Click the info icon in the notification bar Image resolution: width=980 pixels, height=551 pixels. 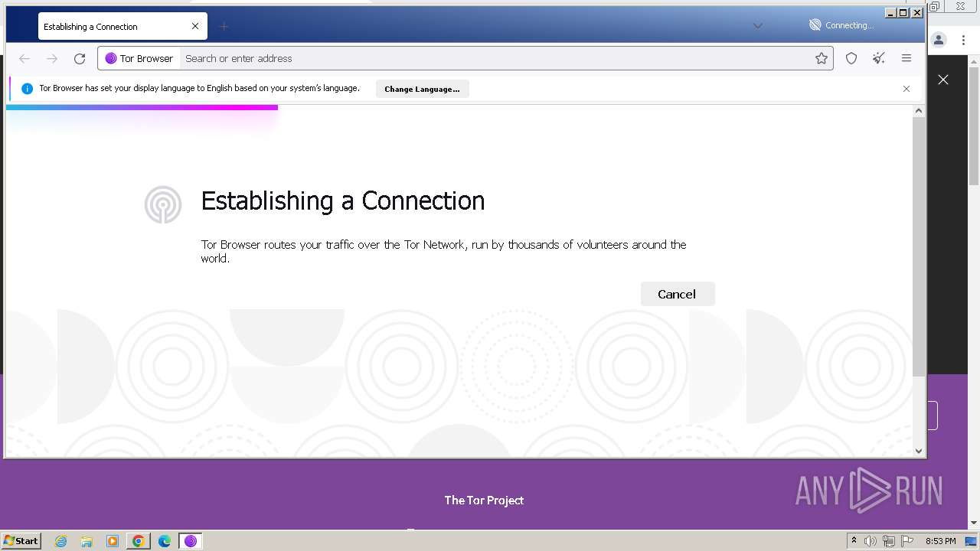click(x=27, y=89)
